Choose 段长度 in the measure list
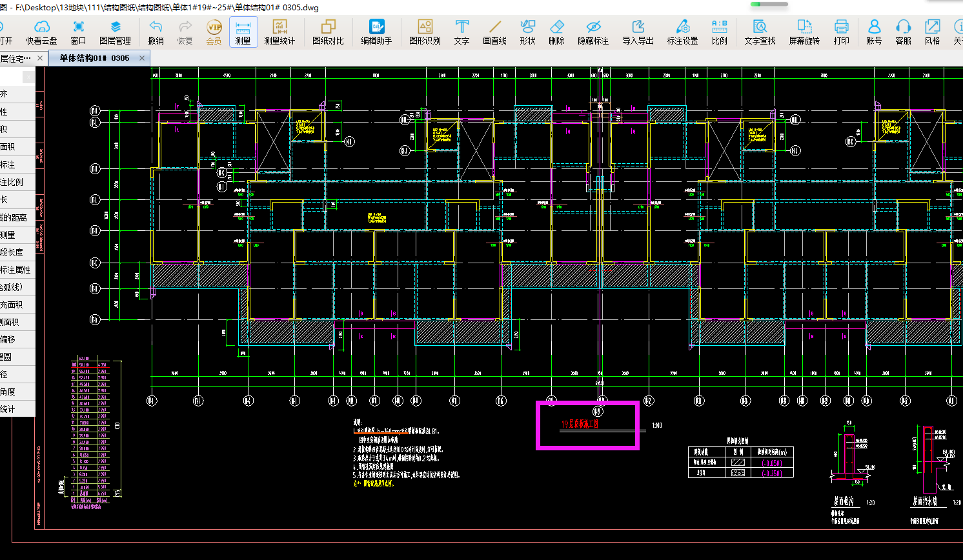The width and height of the screenshot is (963, 560). 17,252
